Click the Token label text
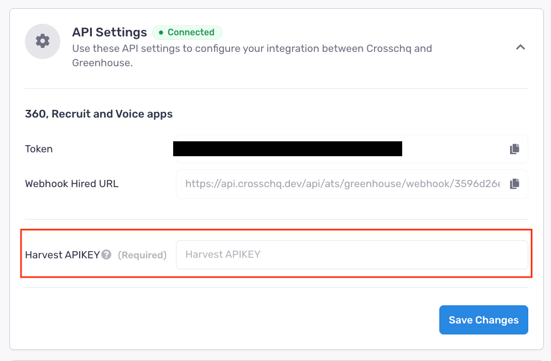Screen dimensions: 551x361 (x=39, y=149)
